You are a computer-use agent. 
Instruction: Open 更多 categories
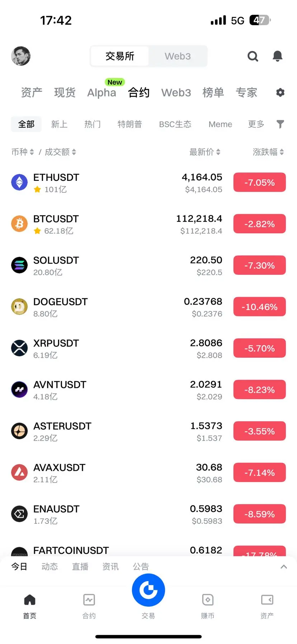(x=256, y=124)
